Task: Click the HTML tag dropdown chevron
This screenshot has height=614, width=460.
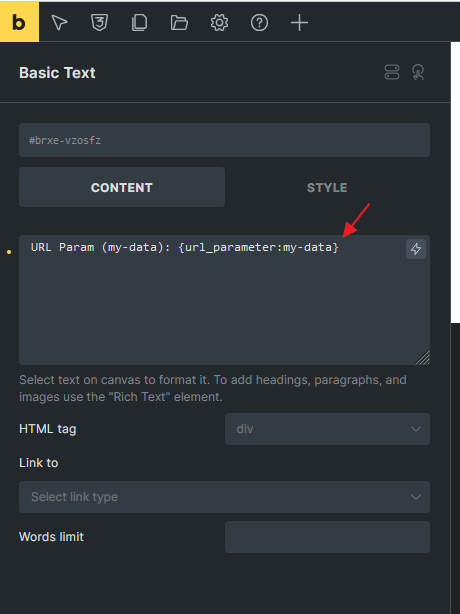Action: tap(416, 429)
